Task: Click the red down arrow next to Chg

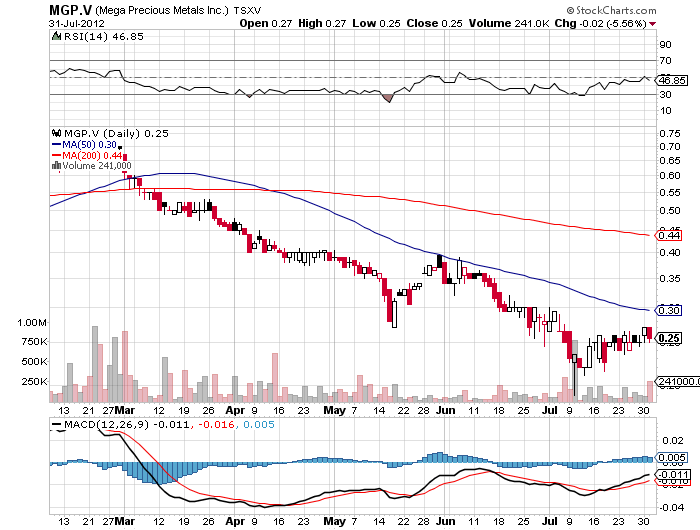Action: 653,24
